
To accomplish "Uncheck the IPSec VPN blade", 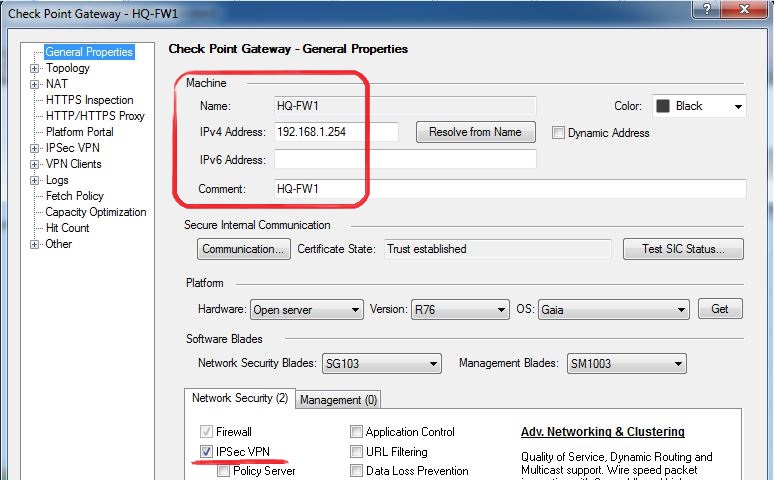I will [206, 451].
